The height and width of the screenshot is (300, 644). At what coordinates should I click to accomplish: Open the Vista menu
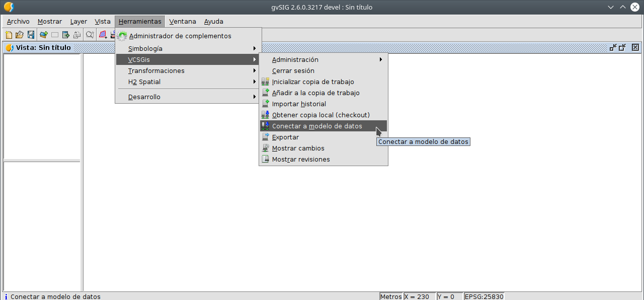[x=103, y=21]
